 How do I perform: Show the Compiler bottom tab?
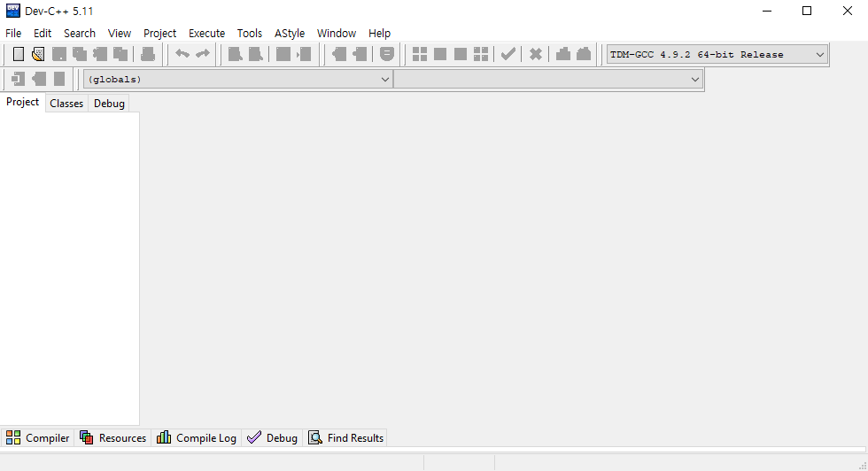coord(37,437)
